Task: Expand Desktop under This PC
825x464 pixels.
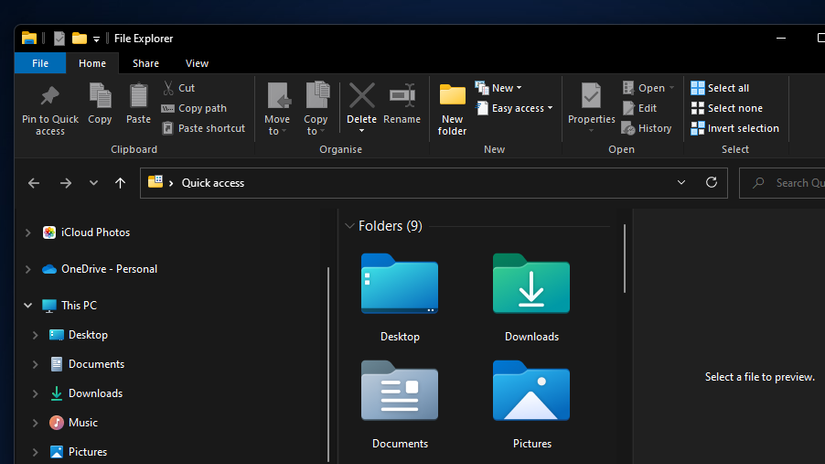Action: pos(35,335)
